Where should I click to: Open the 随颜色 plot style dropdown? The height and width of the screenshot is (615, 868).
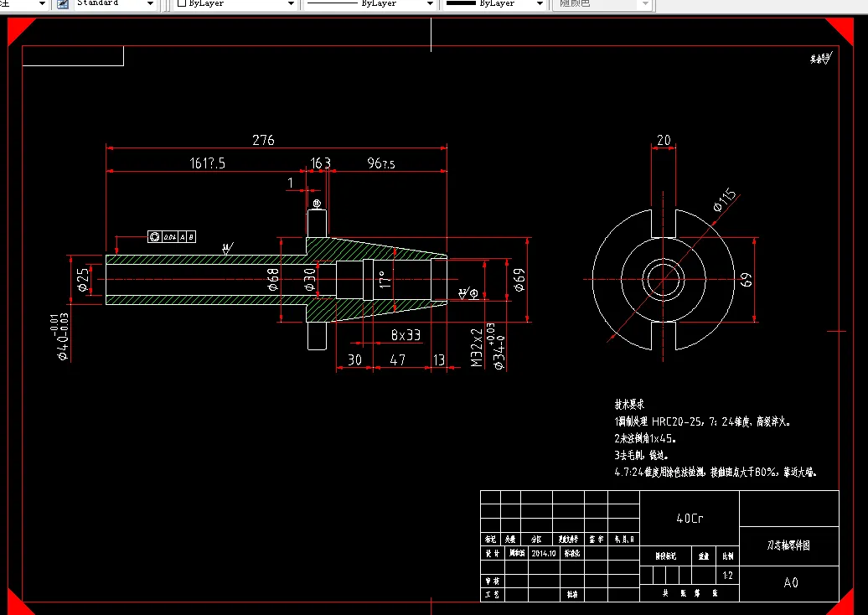(x=645, y=4)
